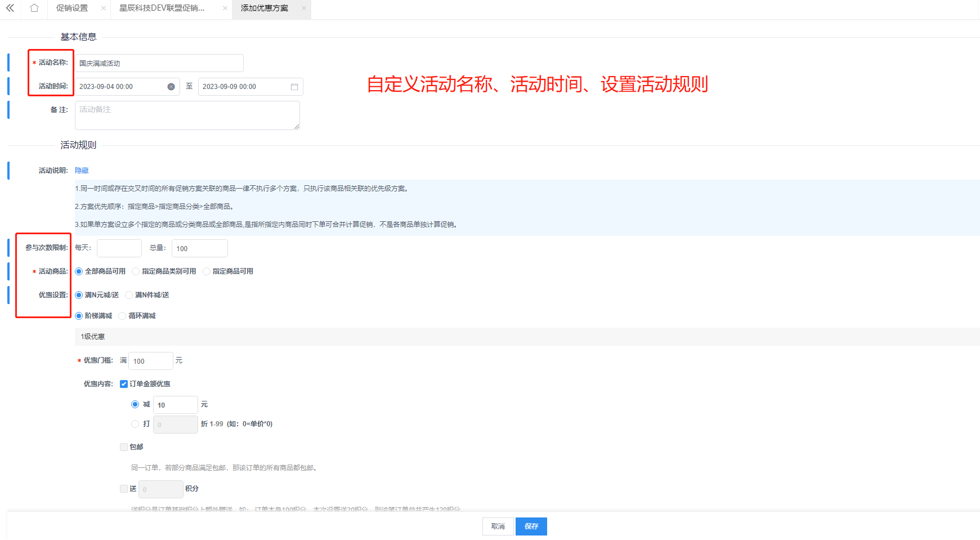
Task: Open the end date calendar icon
Action: click(x=294, y=87)
